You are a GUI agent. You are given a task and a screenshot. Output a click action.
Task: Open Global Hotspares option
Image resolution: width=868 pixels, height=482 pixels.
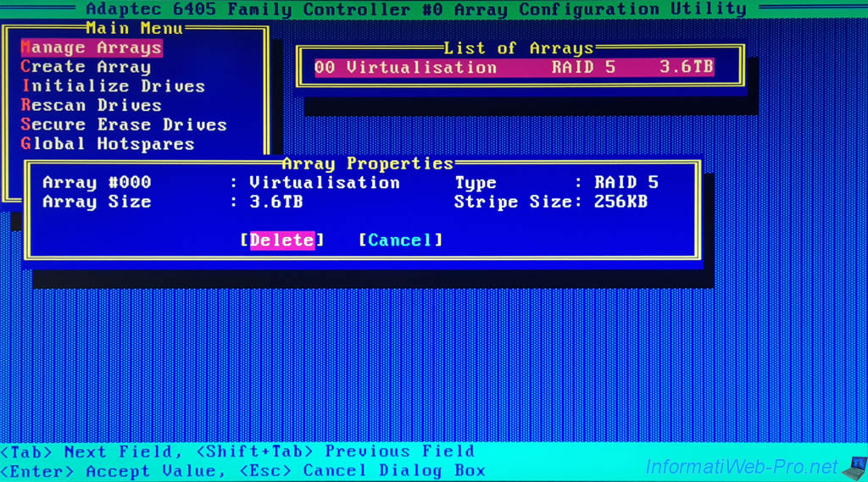pos(108,144)
